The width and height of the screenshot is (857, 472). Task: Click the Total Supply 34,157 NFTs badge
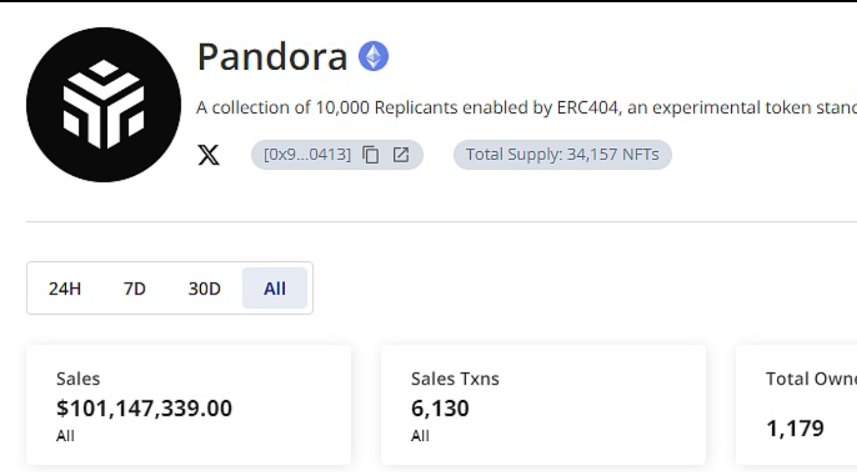(x=562, y=155)
